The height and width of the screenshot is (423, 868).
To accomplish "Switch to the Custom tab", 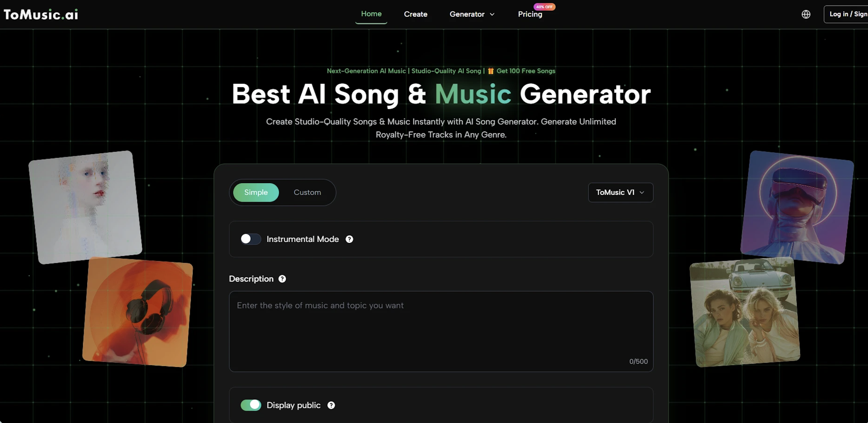I will [307, 193].
